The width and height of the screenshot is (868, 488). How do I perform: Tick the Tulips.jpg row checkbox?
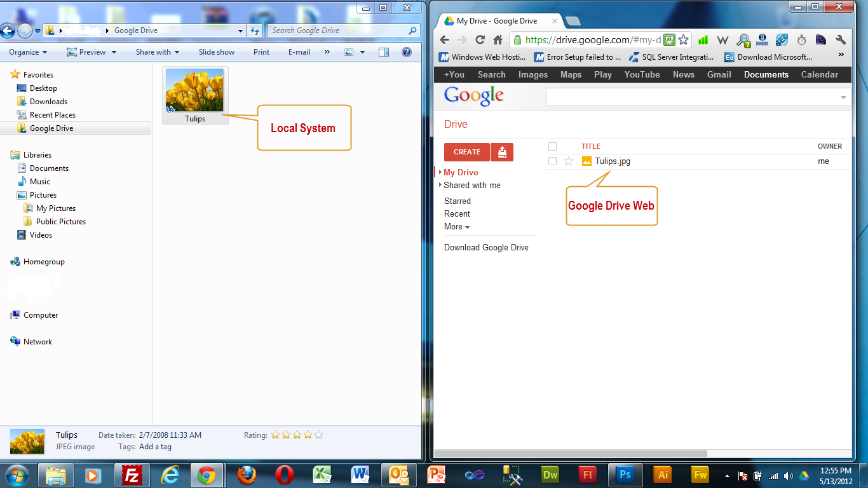click(552, 161)
